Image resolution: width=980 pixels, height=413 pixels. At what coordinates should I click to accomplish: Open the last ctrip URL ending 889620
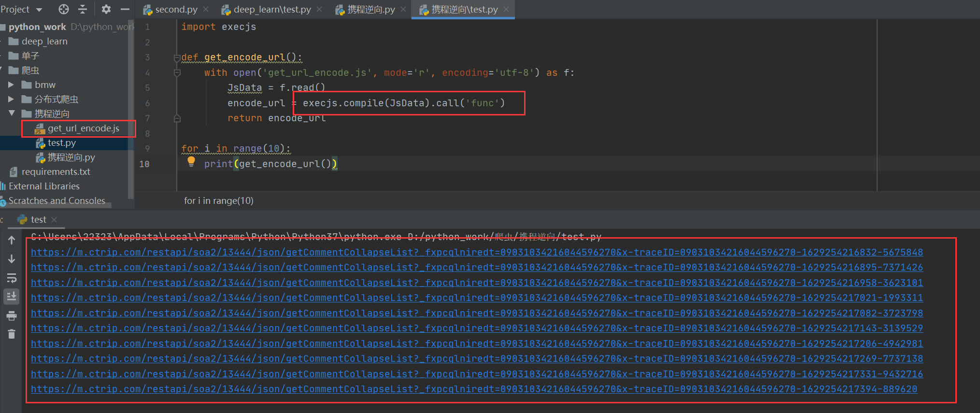pos(474,389)
